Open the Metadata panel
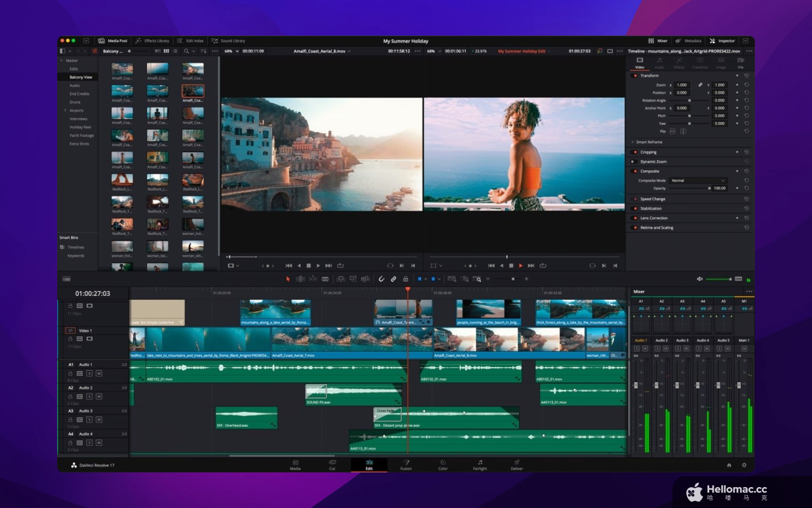 point(689,41)
